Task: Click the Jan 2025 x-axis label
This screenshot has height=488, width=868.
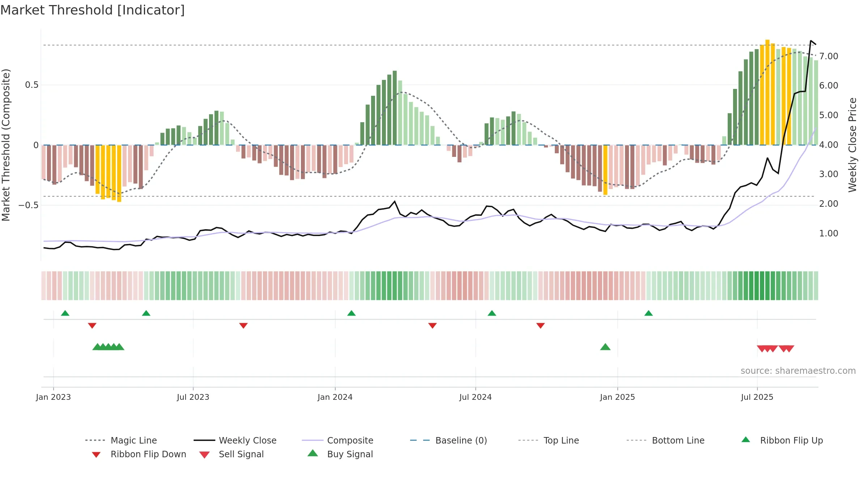Action: coord(618,397)
